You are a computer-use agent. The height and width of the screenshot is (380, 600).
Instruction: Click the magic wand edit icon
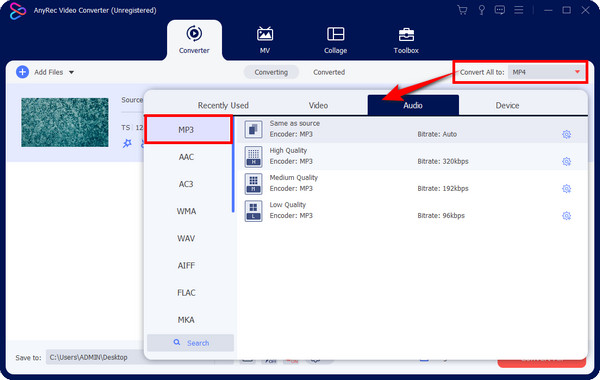pyautogui.click(x=127, y=144)
